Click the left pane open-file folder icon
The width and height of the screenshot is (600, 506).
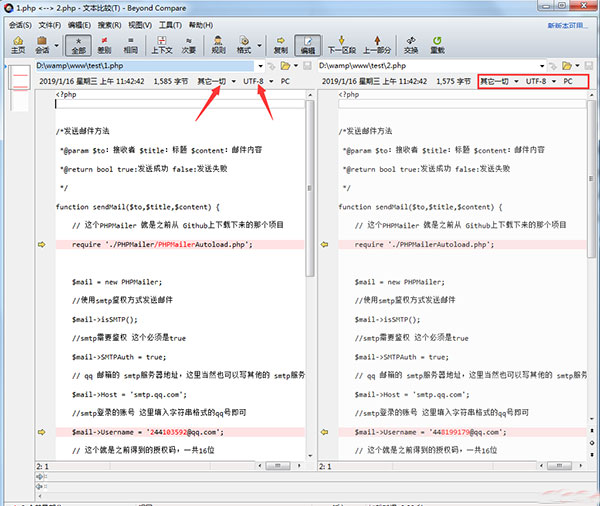point(285,66)
